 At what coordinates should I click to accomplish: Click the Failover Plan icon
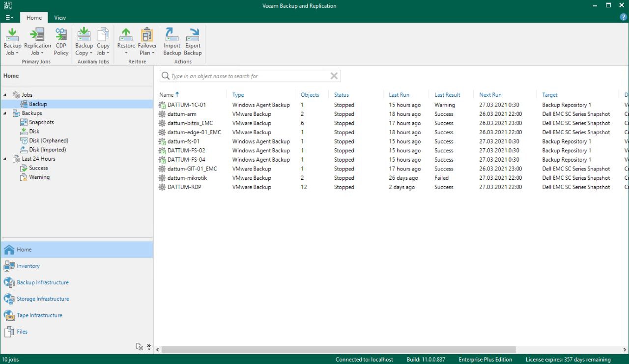pos(147,41)
